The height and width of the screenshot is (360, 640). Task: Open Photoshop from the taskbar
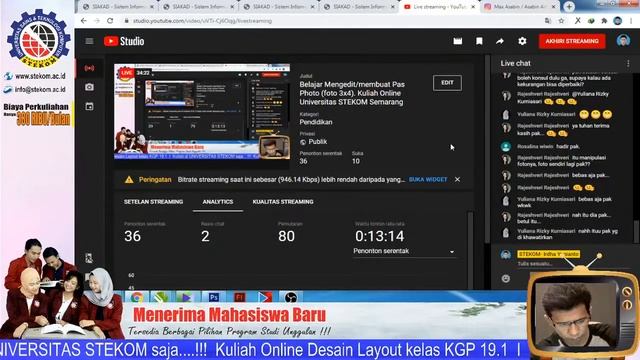214,298
